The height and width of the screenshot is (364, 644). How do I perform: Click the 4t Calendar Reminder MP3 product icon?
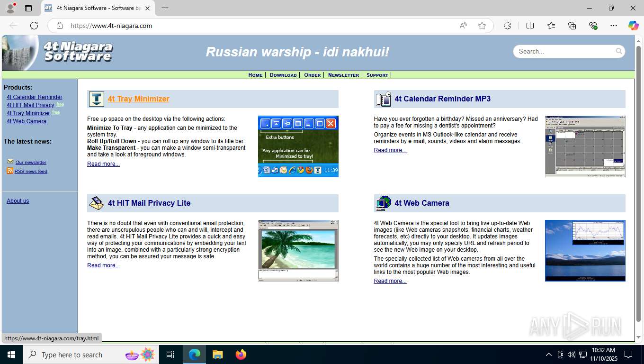point(383,99)
